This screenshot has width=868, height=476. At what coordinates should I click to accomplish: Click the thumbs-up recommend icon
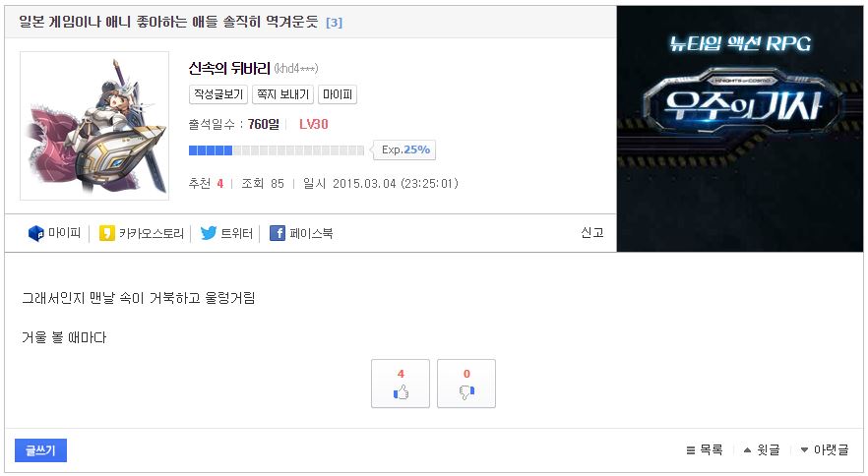click(401, 392)
